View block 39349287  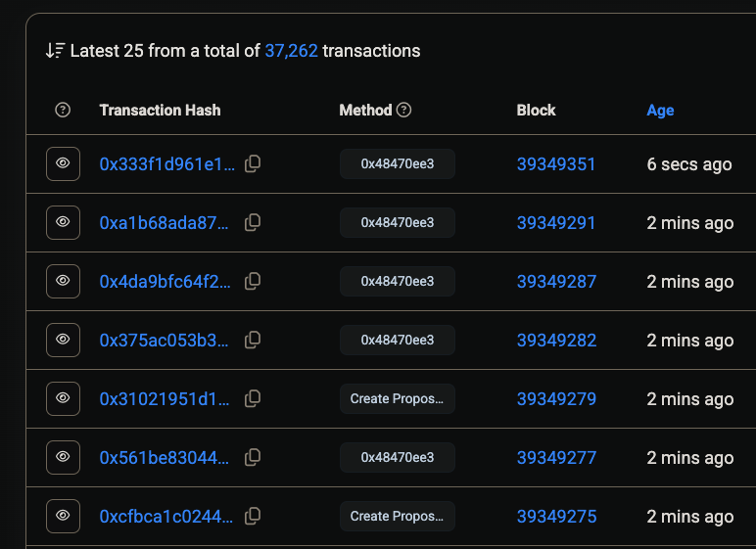(x=556, y=282)
